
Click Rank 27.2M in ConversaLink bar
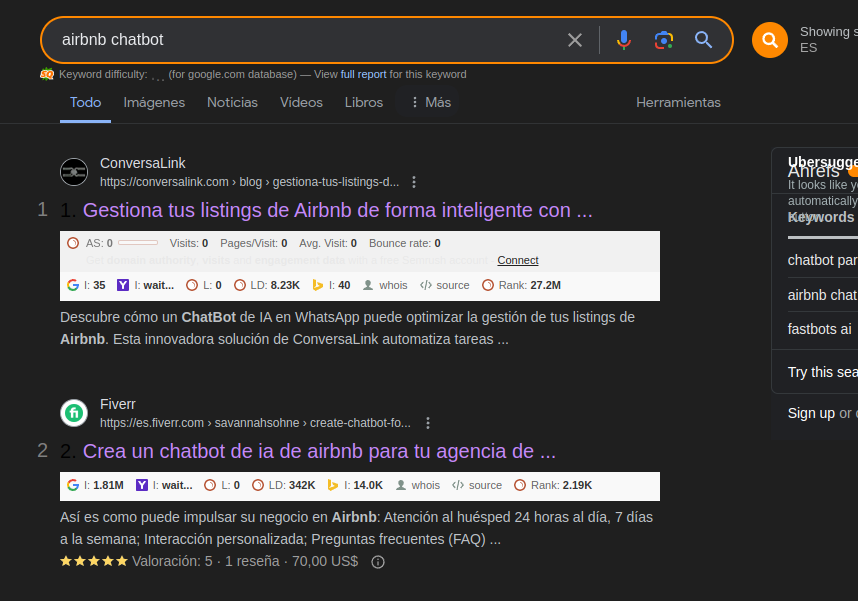coord(521,285)
